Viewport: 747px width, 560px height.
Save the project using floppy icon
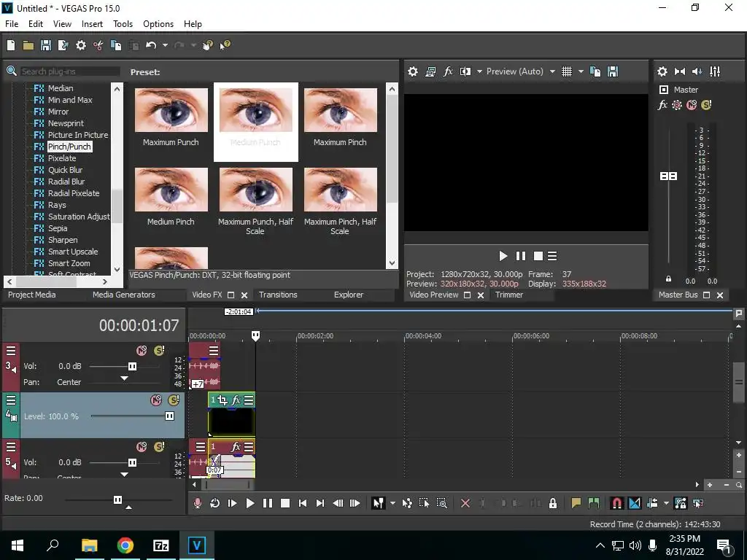point(46,45)
